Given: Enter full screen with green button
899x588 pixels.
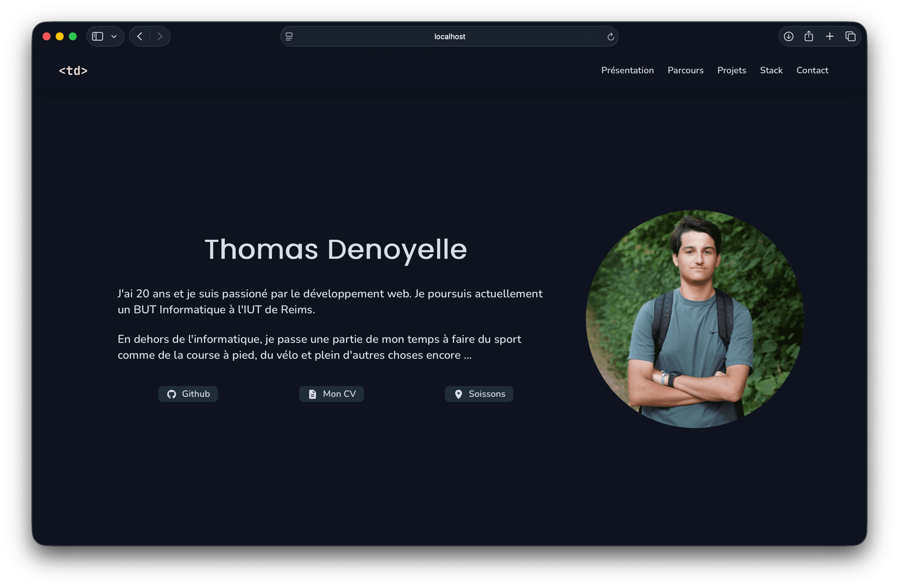Looking at the screenshot, I should (x=73, y=36).
